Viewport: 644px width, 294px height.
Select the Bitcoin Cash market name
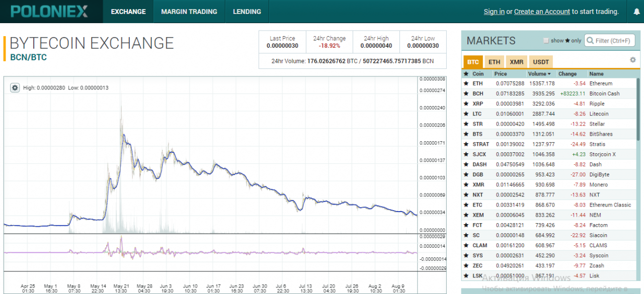pyautogui.click(x=604, y=93)
